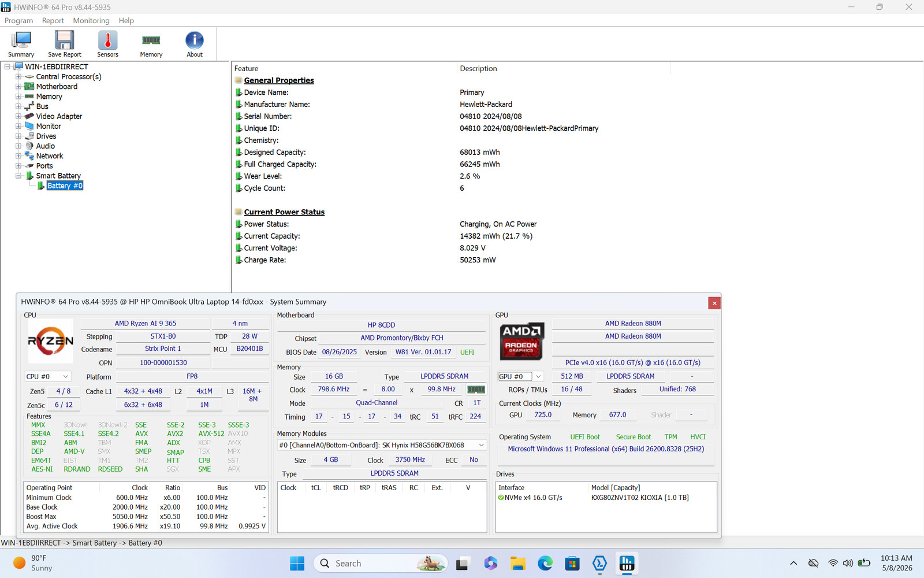
Task: Open the memory module selection dropdown
Action: coord(382,445)
